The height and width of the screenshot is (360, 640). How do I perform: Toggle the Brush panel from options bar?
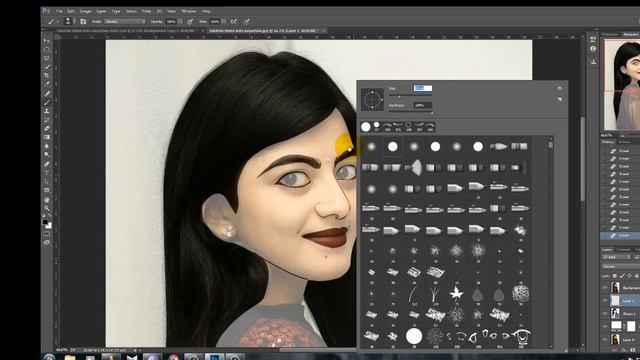tap(83, 21)
